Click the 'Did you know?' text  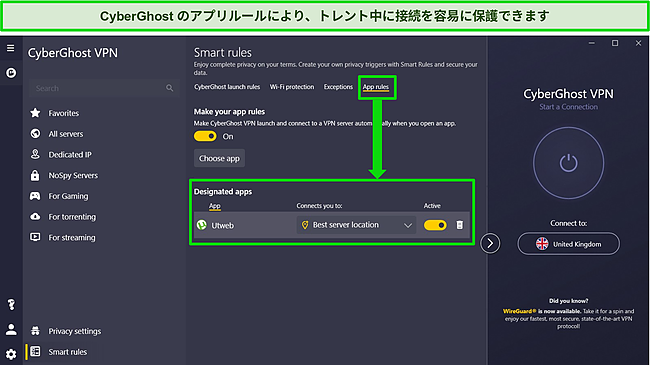click(568, 301)
